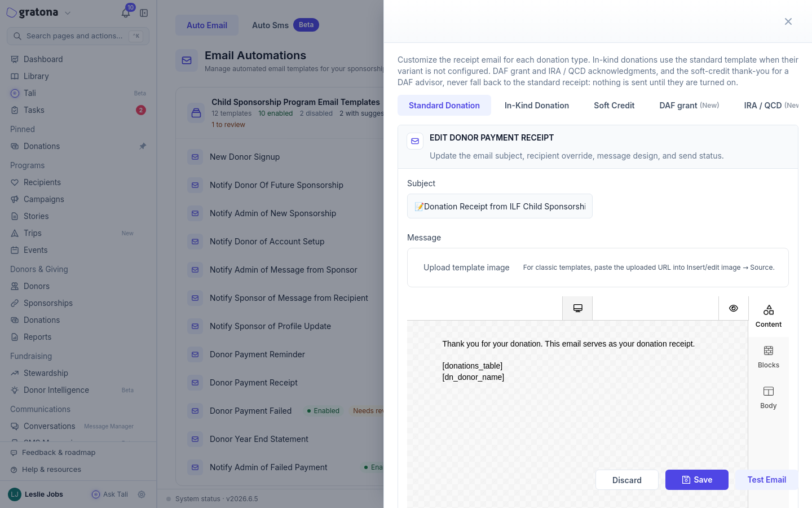Send a Test Email

pos(766,480)
